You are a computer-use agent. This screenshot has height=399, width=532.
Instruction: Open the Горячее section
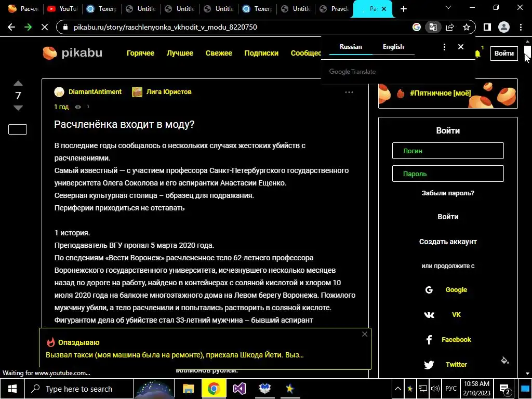tap(140, 54)
